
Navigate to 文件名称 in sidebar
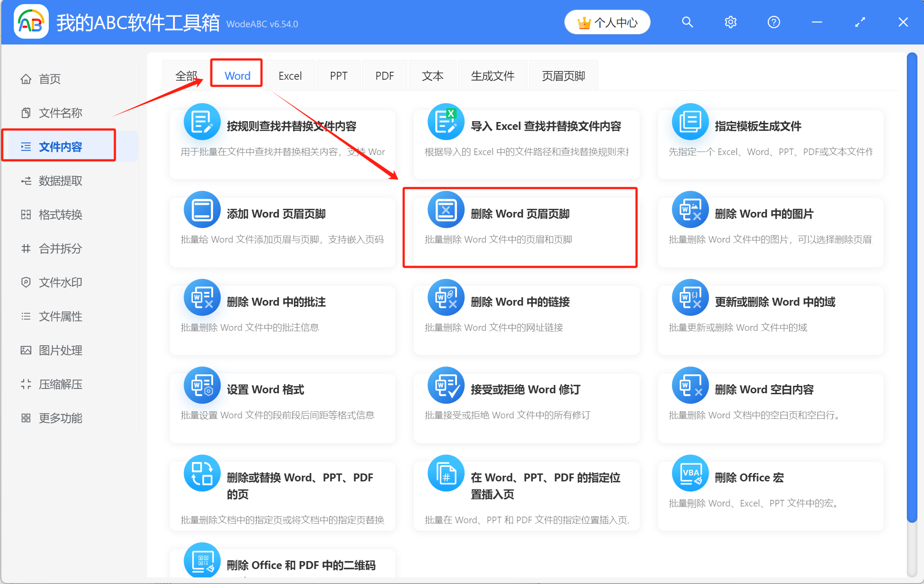pyautogui.click(x=60, y=112)
